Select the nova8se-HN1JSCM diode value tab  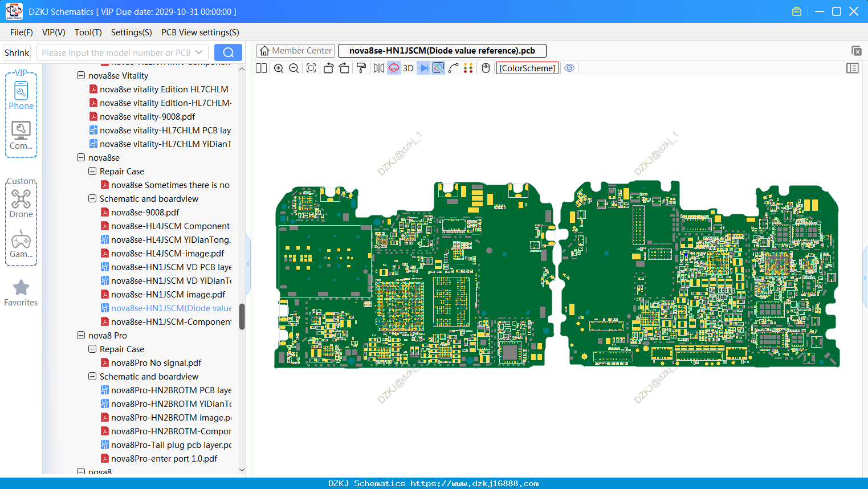point(442,51)
